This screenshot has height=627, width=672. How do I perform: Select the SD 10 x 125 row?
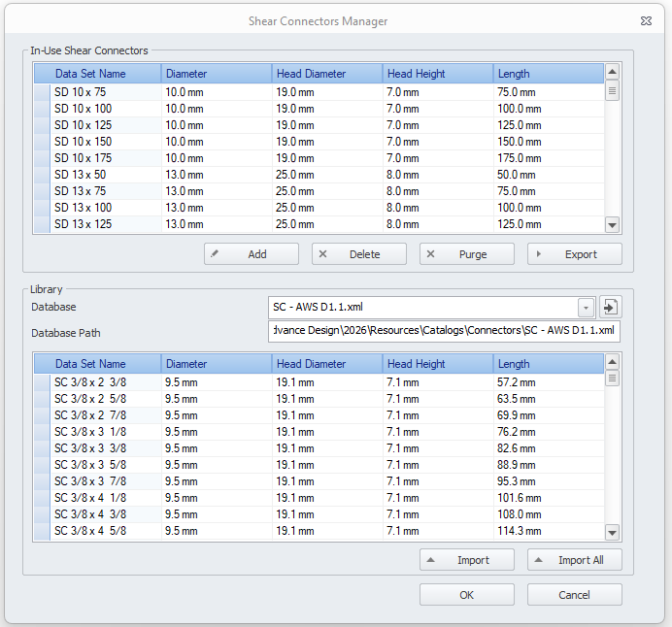[x=319, y=125]
